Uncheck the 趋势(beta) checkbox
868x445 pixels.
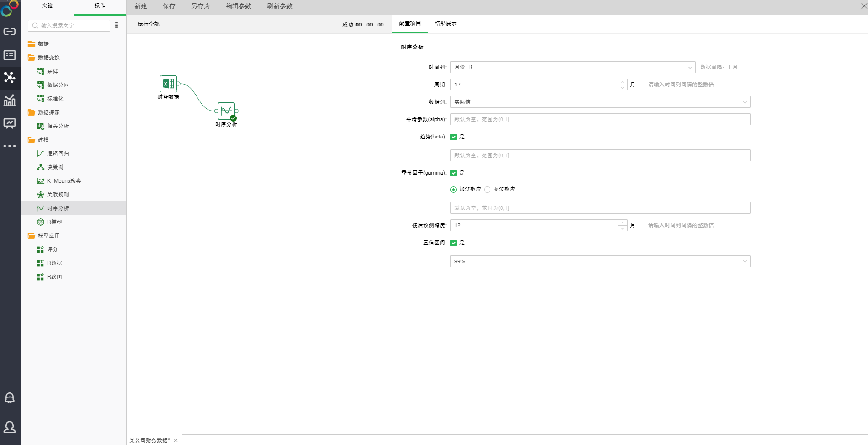pos(453,137)
